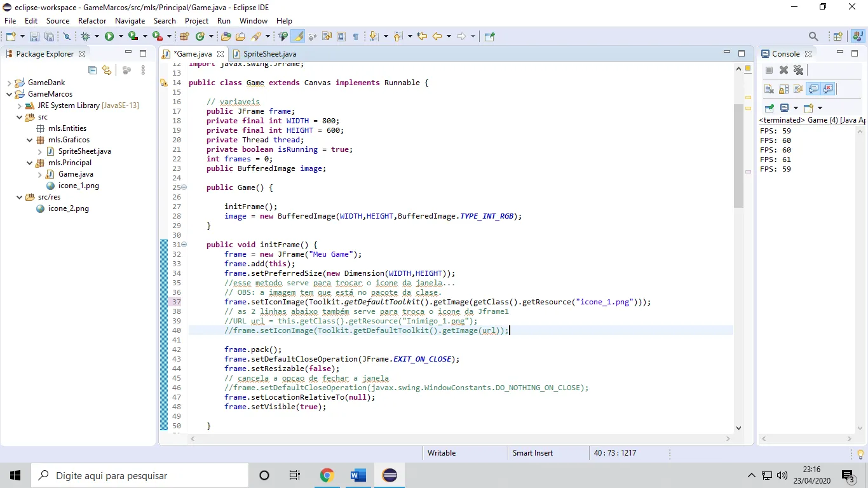Select the Java perspective icon
Viewport: 868px width, 488px height.
click(x=858, y=36)
